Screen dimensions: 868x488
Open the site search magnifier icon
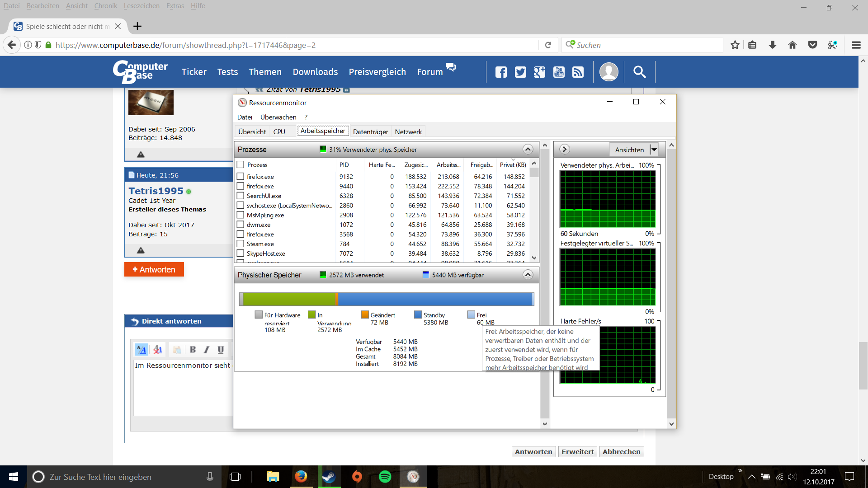point(639,72)
